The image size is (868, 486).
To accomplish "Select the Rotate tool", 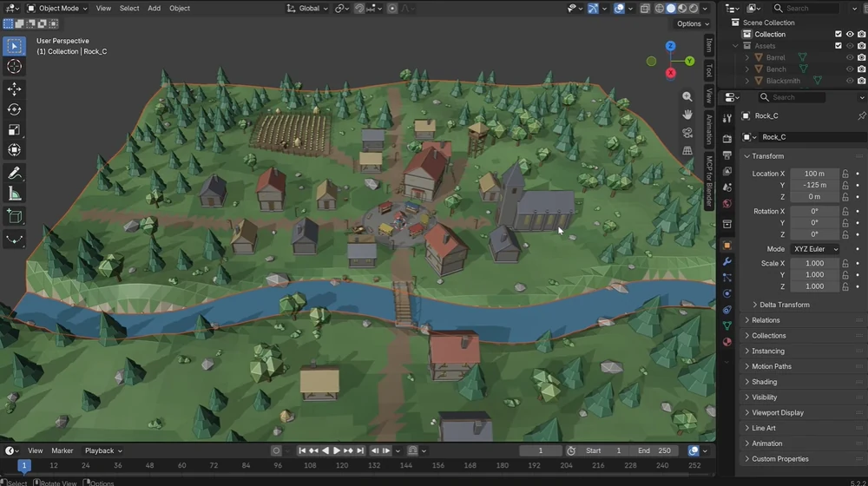I will coord(15,109).
